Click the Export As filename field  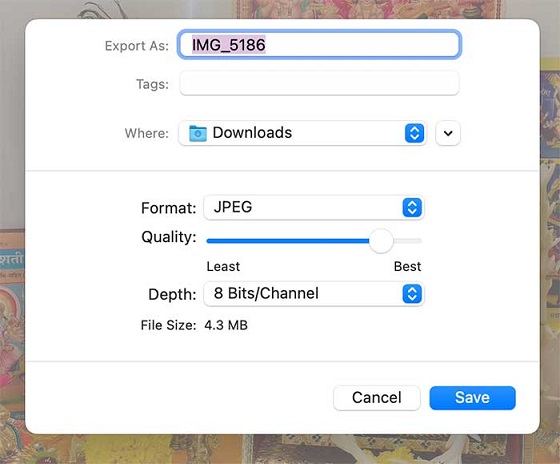(x=319, y=45)
